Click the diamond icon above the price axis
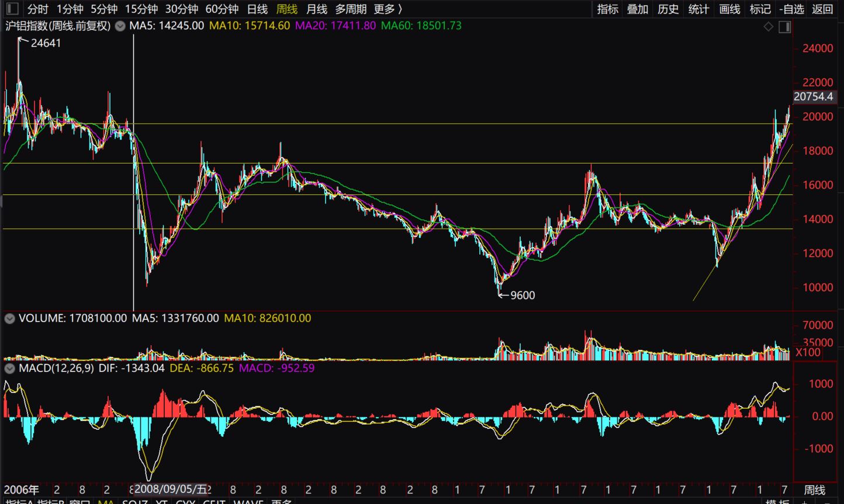The height and width of the screenshot is (504, 844). click(769, 26)
